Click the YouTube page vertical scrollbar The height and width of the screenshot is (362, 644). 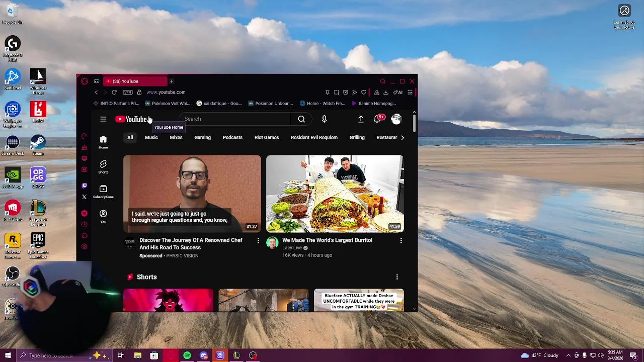(414, 123)
